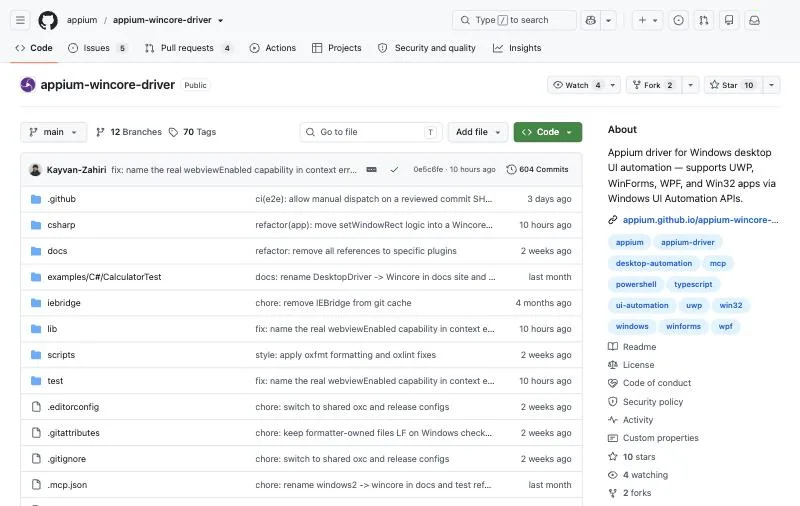Image resolution: width=800 pixels, height=506 pixels.
Task: Switch to the Issues tab
Action: tap(97, 48)
